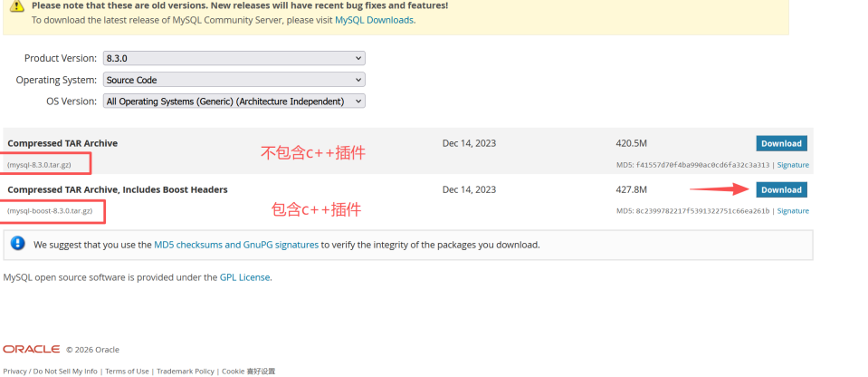Open the Cookie 喜好设置 link
The height and width of the screenshot is (377, 868).
point(249,372)
